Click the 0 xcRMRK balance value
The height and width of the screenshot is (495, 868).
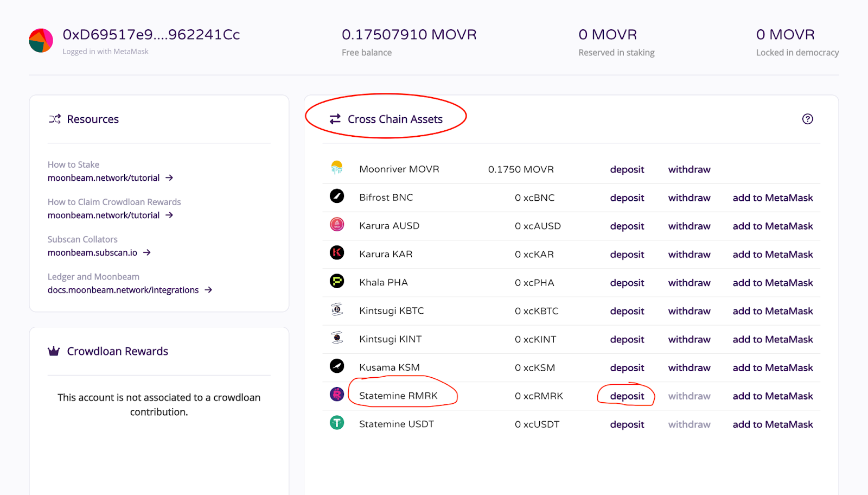pos(539,396)
